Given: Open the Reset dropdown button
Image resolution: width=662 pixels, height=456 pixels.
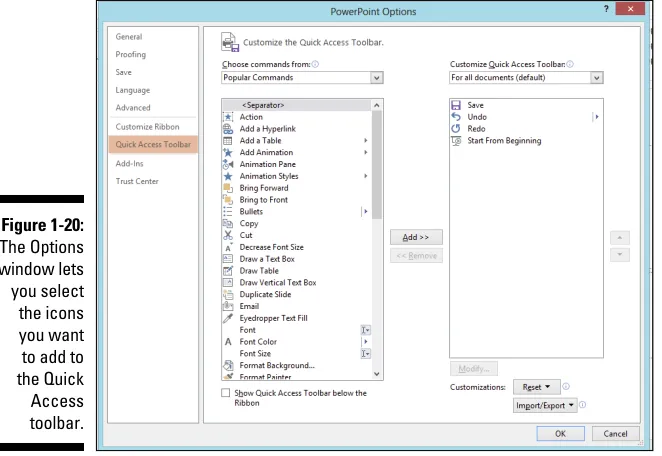Looking at the screenshot, I should point(537,387).
